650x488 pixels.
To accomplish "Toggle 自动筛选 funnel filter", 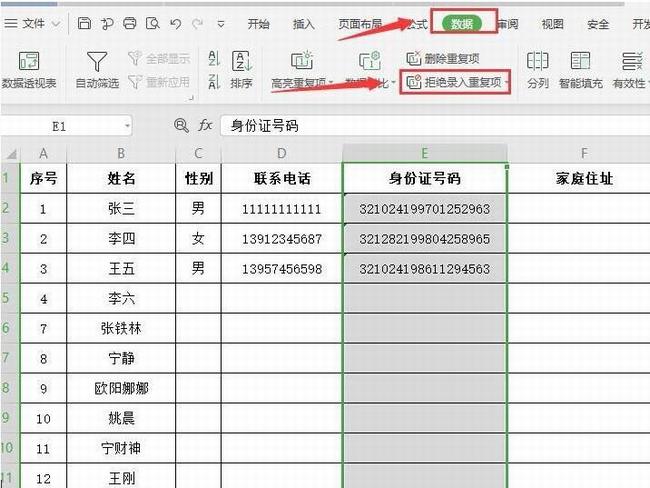I will pyautogui.click(x=97, y=70).
